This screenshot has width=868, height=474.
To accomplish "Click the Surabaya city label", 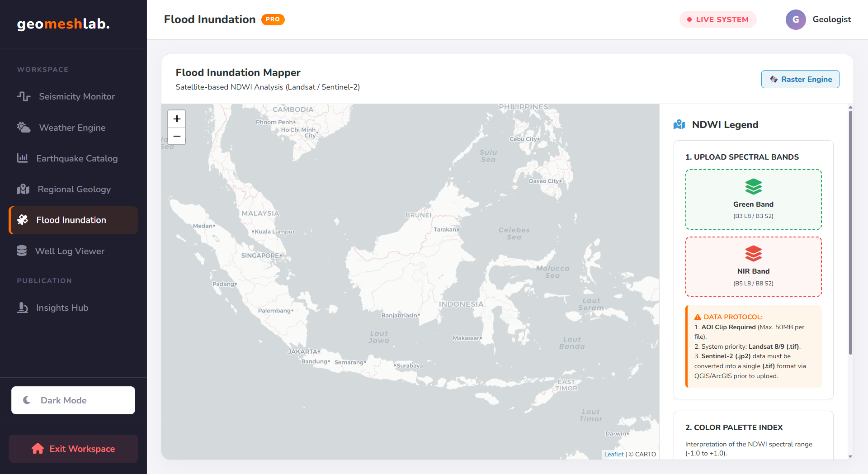I will click(410, 365).
